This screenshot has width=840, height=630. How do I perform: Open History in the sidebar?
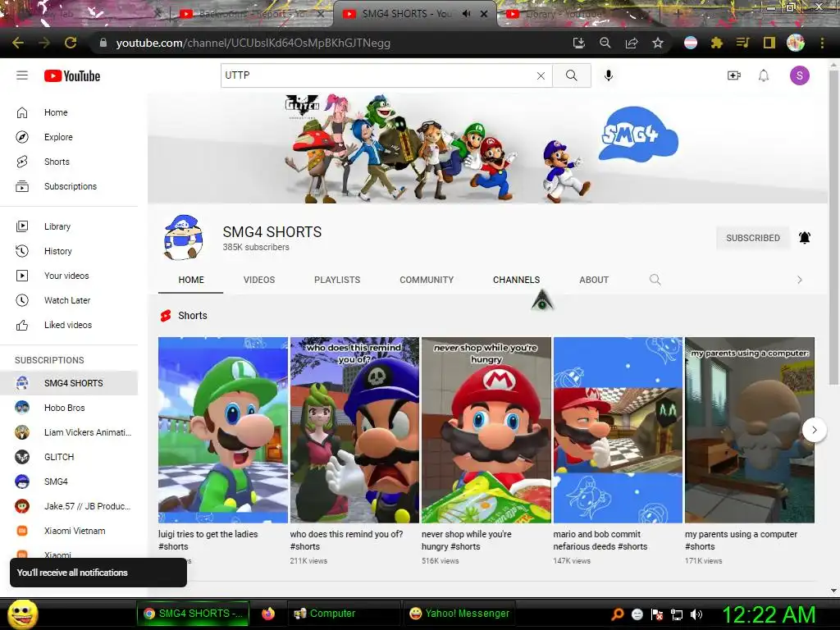pos(69,251)
